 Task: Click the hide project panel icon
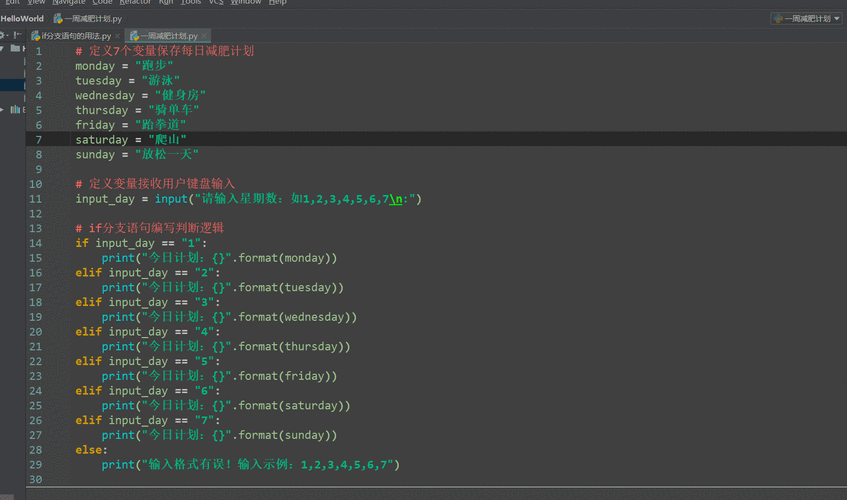point(17,35)
